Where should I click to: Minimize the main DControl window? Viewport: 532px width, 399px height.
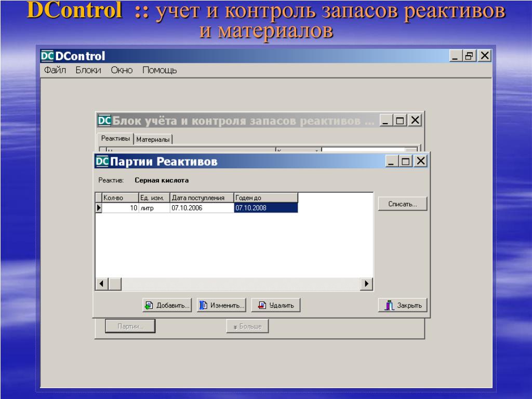point(455,55)
